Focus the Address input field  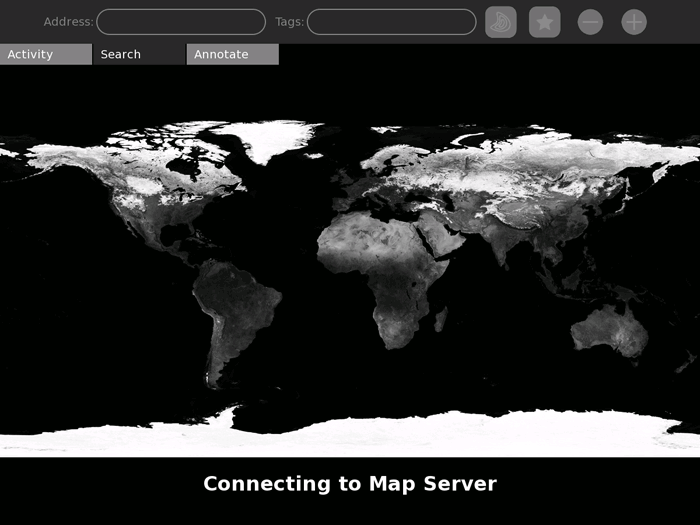(x=181, y=22)
